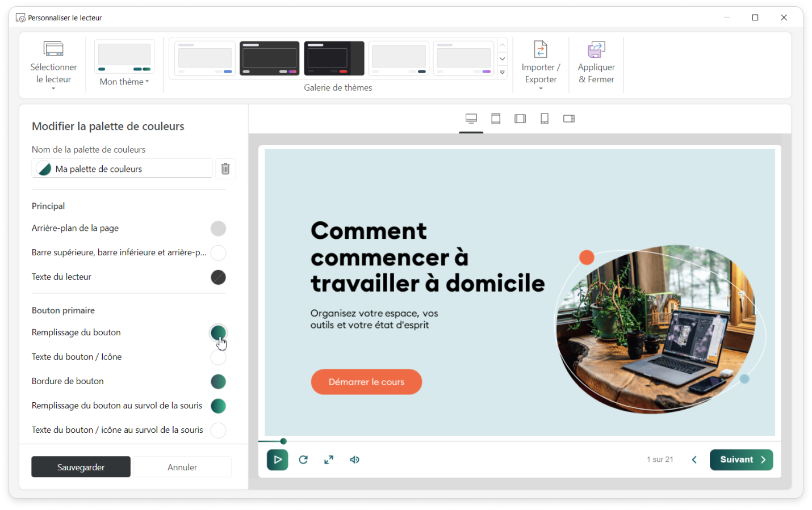Click the Annuler button

click(182, 467)
